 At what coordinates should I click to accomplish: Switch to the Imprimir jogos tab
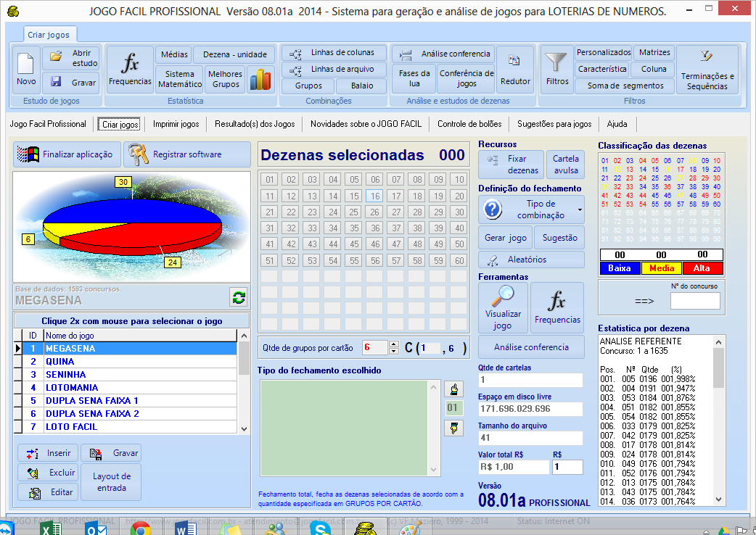[x=176, y=124]
